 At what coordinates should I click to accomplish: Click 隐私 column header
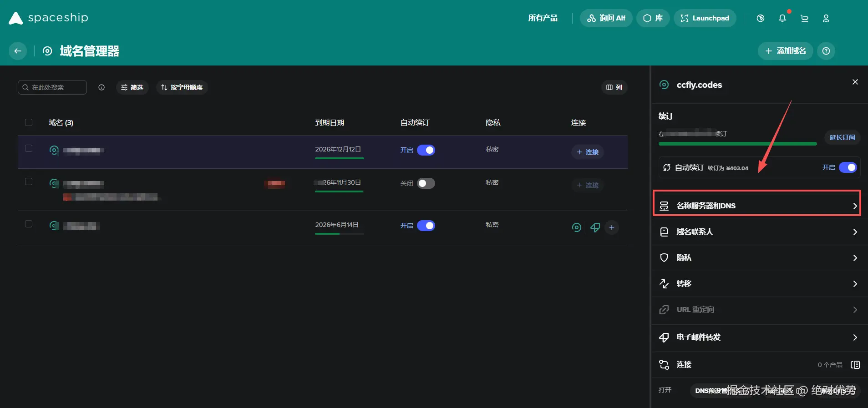493,123
